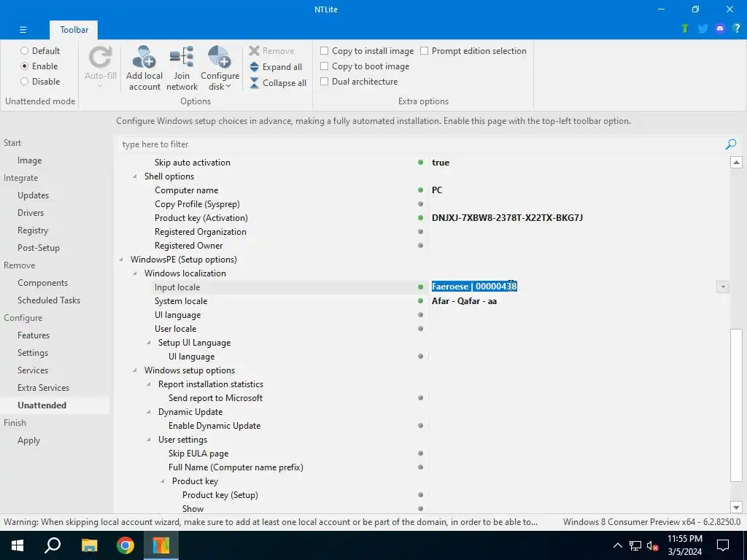
Task: Click the green update arrow icon
Action: (685, 28)
